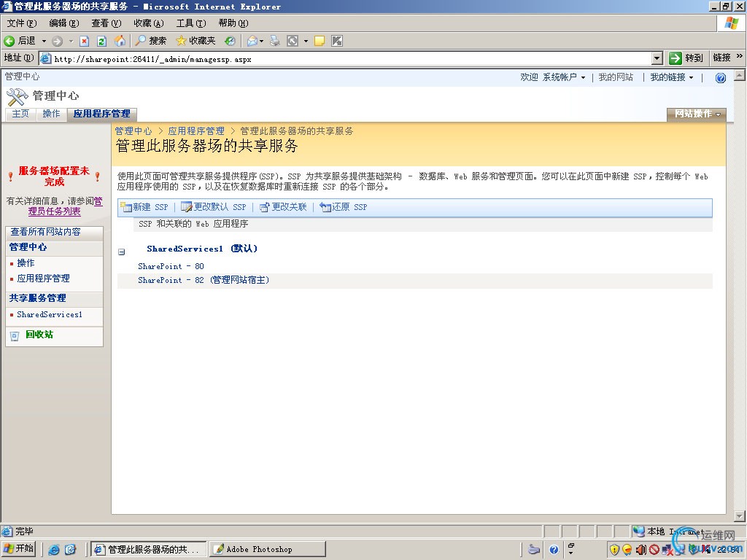Click SharePoint - 82 (管理网站宿主) link

(x=204, y=280)
